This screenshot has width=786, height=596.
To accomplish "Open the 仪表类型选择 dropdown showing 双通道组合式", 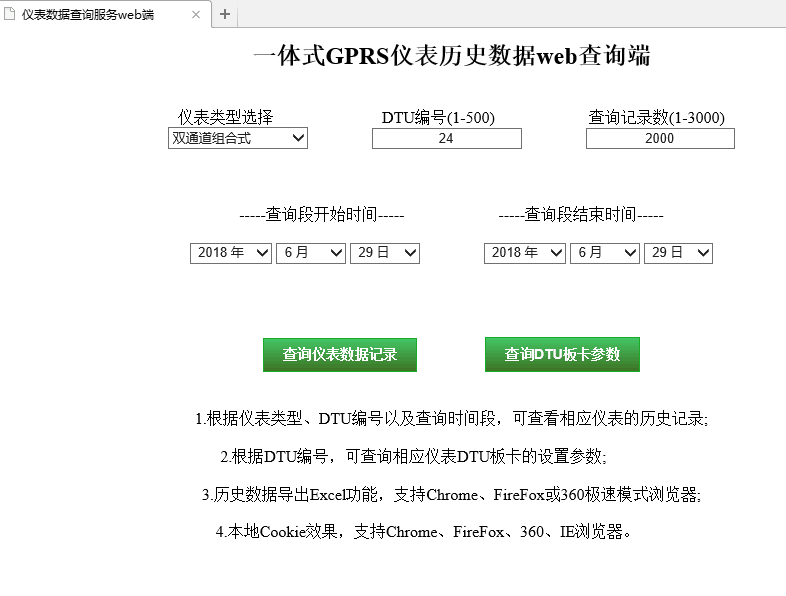I will coord(238,139).
